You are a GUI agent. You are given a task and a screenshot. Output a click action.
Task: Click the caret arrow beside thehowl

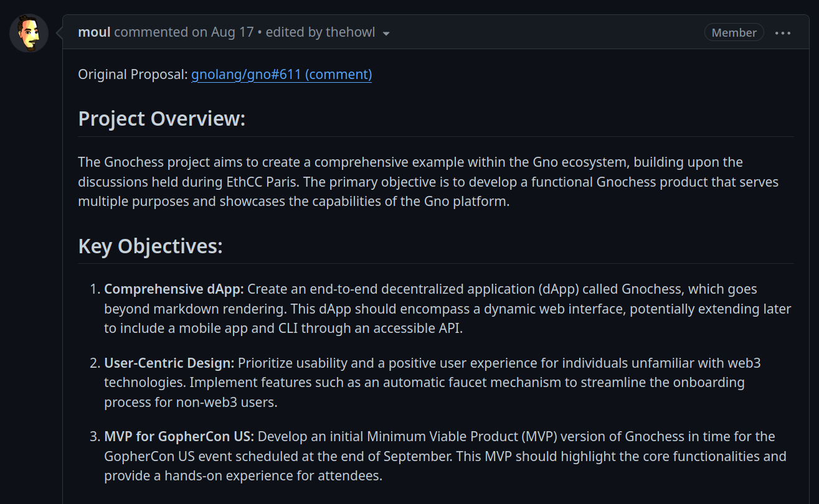386,34
